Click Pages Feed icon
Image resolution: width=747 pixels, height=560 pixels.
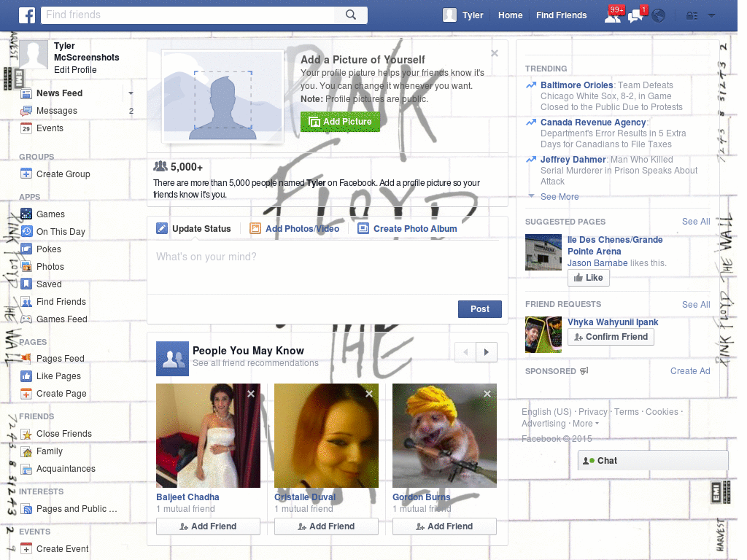click(27, 359)
